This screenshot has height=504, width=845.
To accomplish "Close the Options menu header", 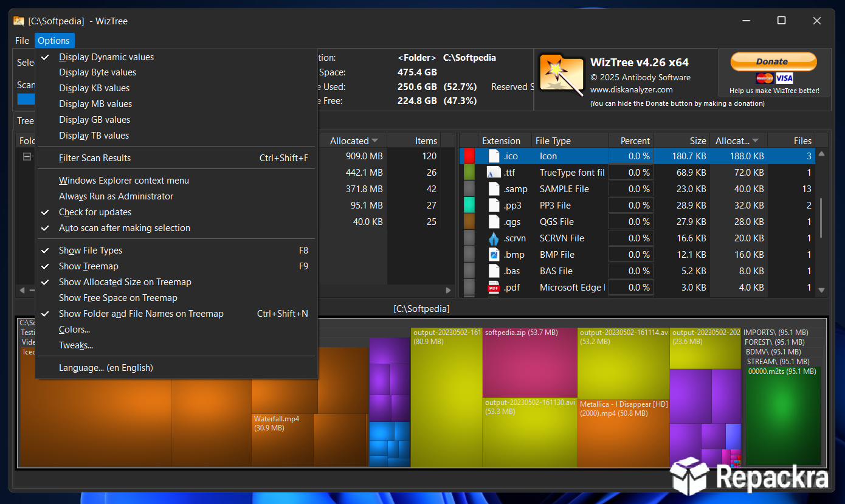I will point(53,41).
